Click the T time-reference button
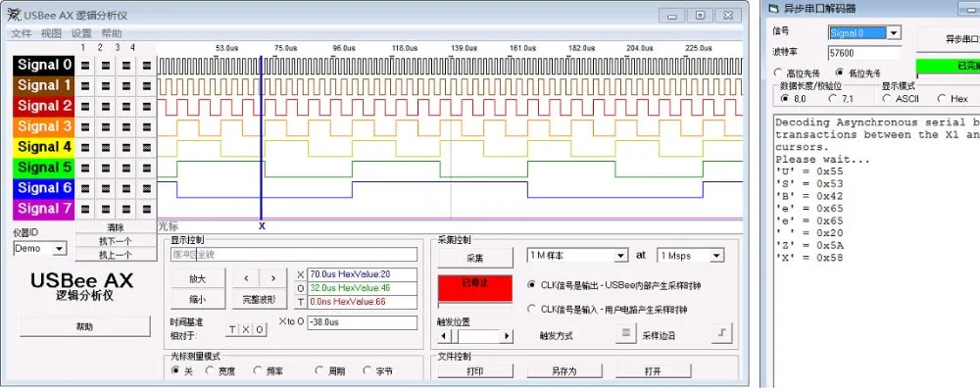 (x=232, y=329)
